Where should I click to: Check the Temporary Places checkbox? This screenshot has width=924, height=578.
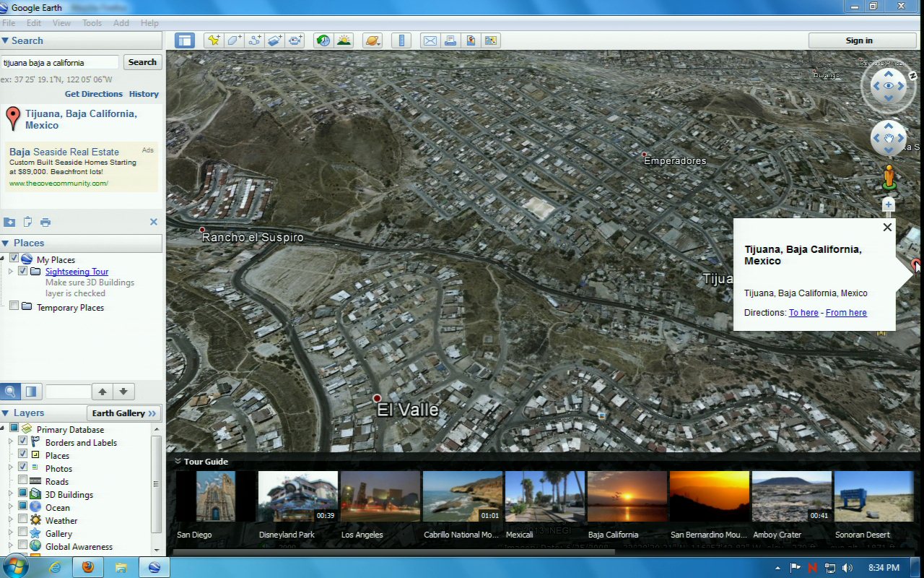pyautogui.click(x=14, y=307)
